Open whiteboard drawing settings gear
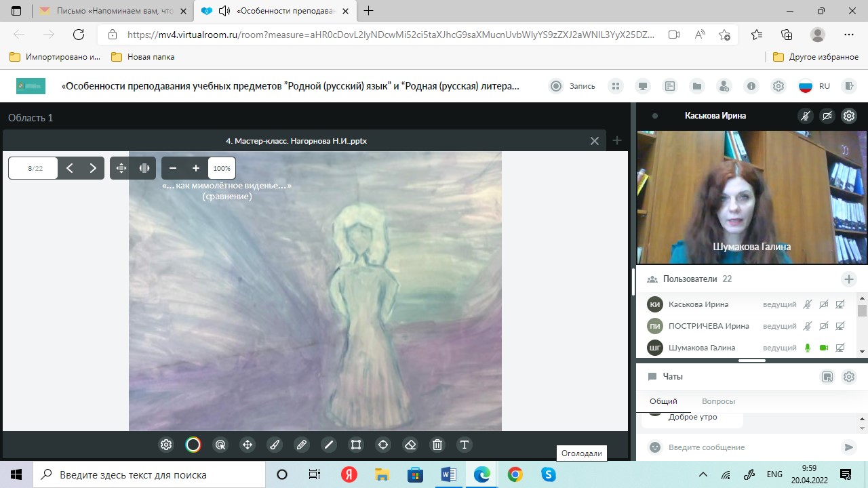Screen dimensions: 868x488 (x=166, y=445)
